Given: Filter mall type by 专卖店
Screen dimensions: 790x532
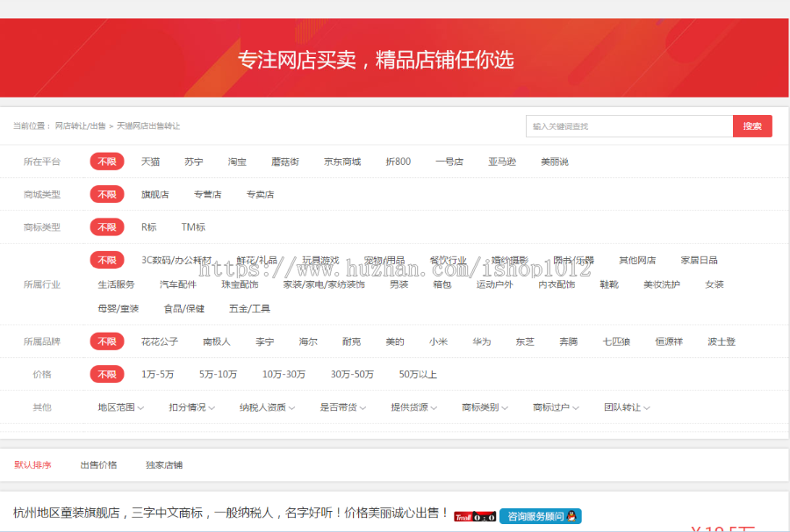Looking at the screenshot, I should (x=260, y=195).
